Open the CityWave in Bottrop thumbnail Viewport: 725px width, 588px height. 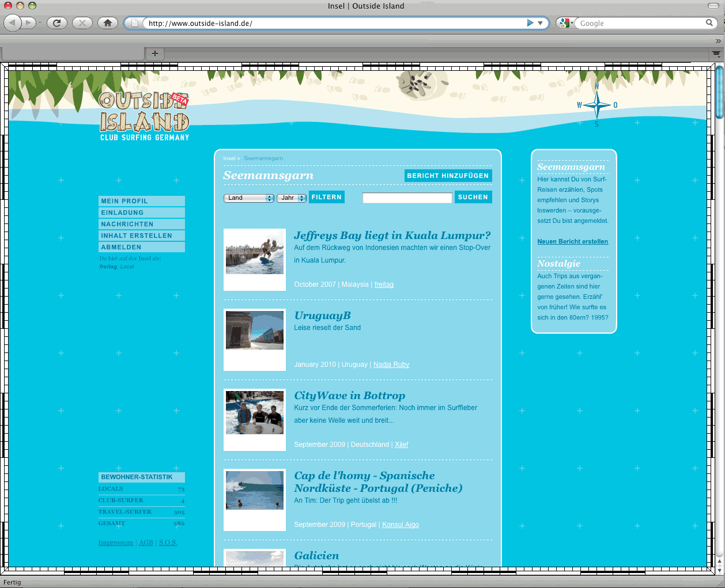[255, 413]
